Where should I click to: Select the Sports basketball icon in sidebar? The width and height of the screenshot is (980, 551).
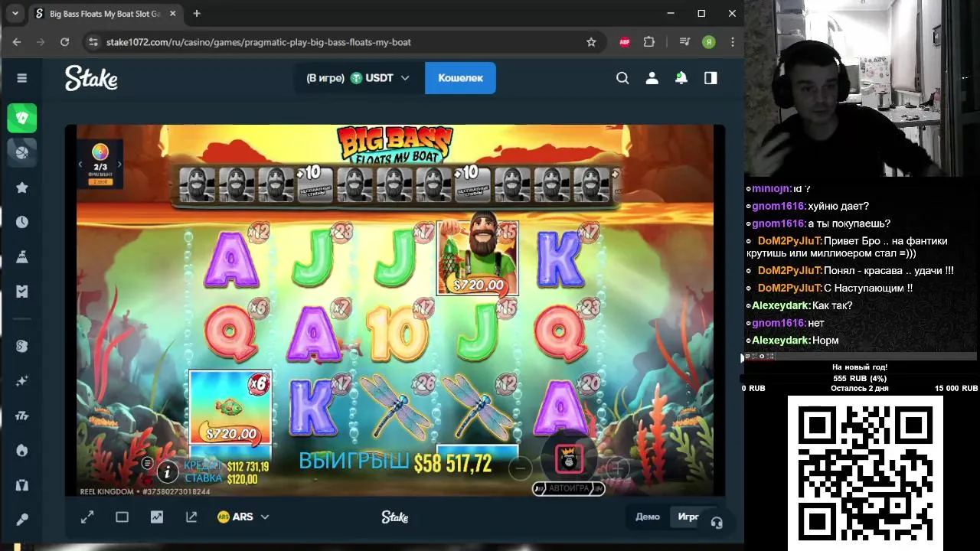pyautogui.click(x=22, y=153)
